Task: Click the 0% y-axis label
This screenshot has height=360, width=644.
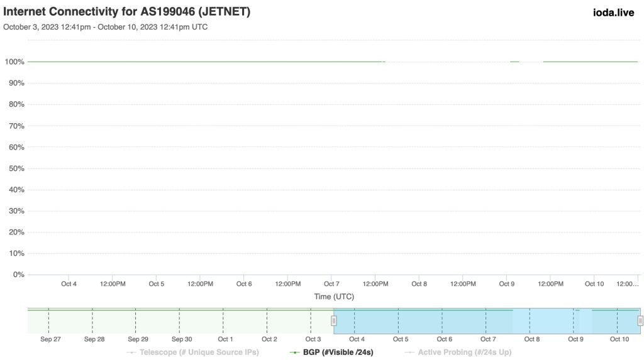Action: tap(18, 275)
